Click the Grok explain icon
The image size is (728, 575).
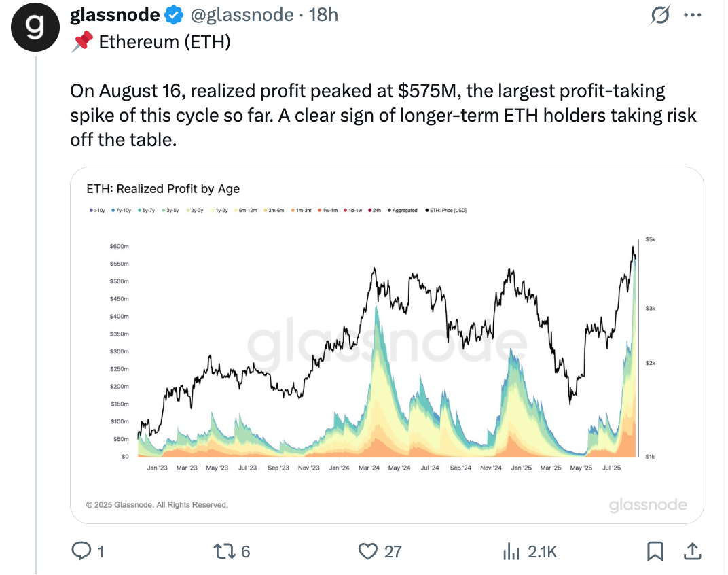coord(660,15)
